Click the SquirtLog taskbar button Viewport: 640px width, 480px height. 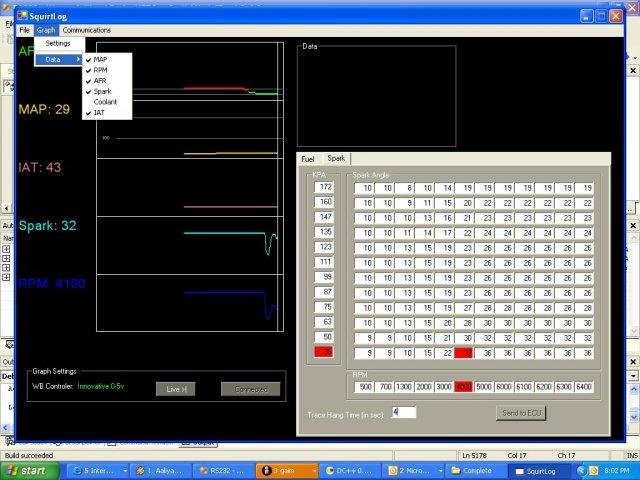(x=538, y=471)
